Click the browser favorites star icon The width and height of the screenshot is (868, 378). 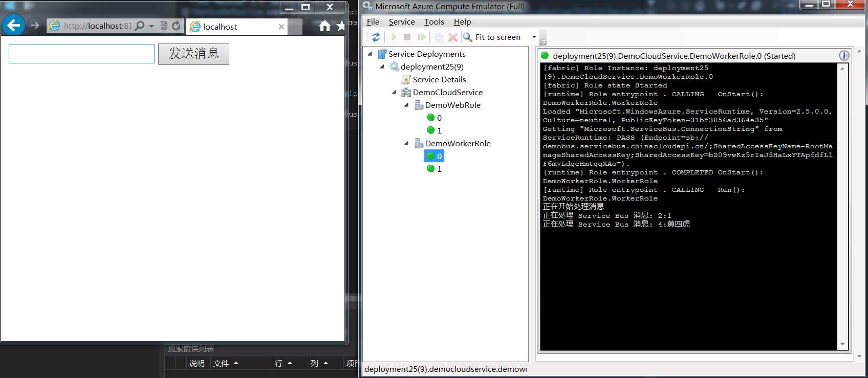[341, 26]
